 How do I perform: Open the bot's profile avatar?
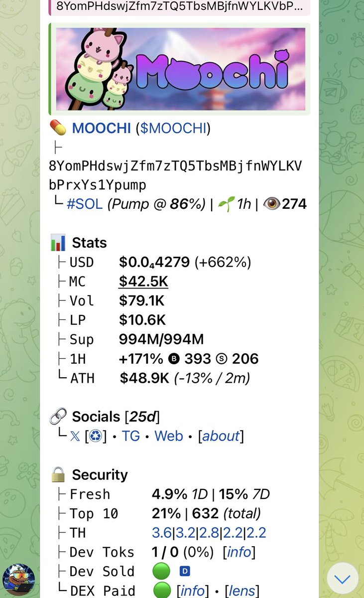19,580
